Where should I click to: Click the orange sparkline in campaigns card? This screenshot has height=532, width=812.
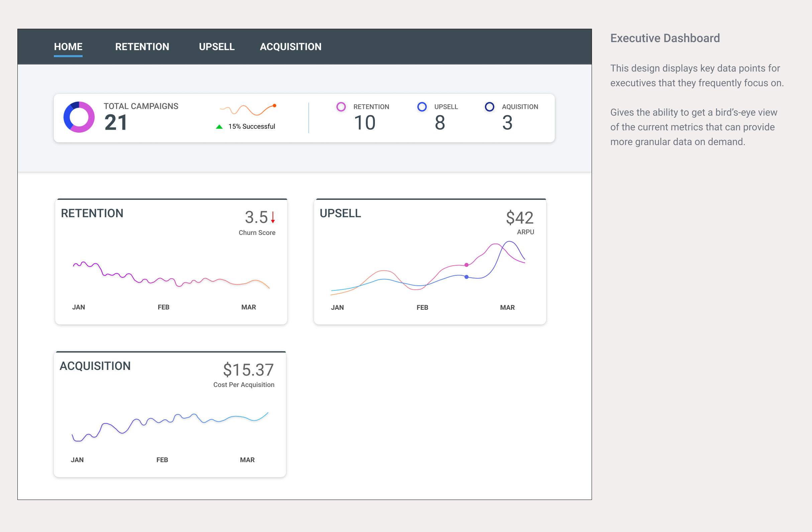tap(248, 110)
